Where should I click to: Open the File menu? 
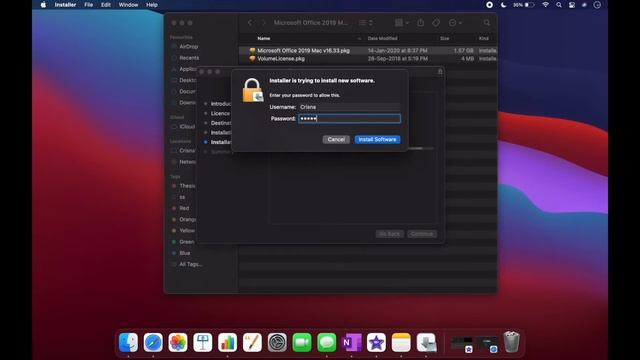click(x=89, y=5)
